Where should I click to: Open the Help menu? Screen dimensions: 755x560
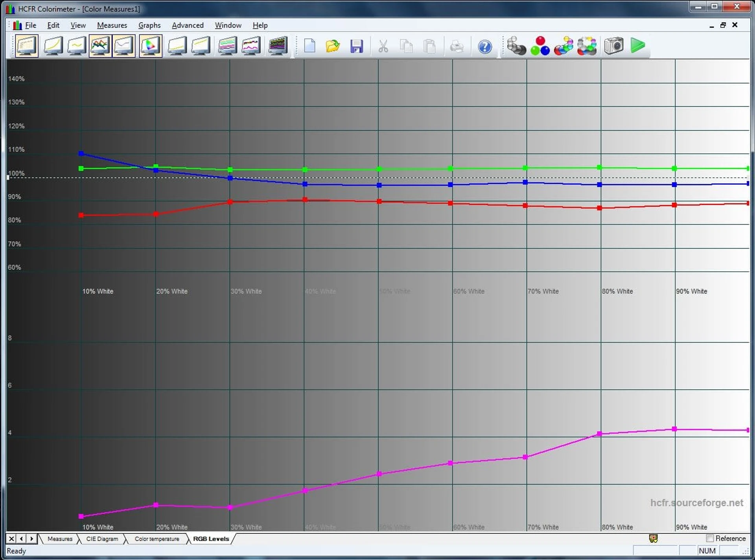[x=260, y=25]
